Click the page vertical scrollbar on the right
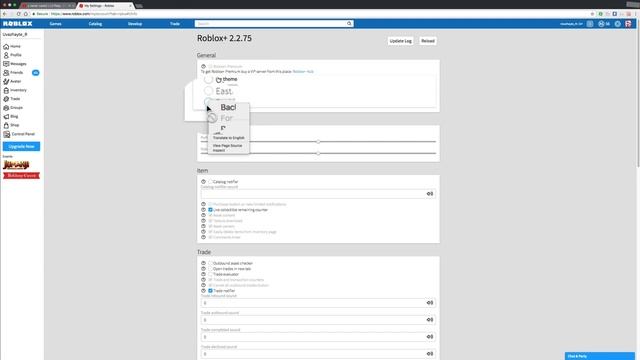This screenshot has width=640, height=360. 638,98
